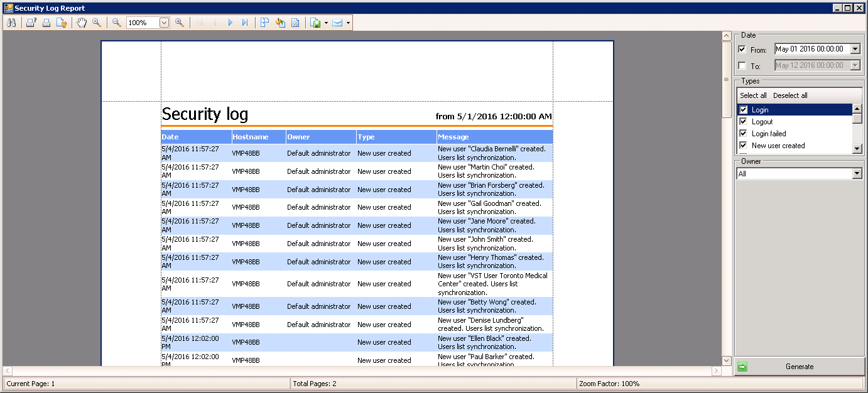Click the watermark icon
Image resolution: width=868 pixels, height=393 pixels.
[x=295, y=23]
